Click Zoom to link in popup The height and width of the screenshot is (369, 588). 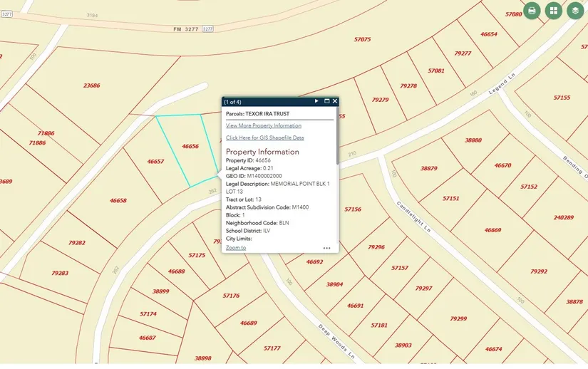[x=236, y=247]
